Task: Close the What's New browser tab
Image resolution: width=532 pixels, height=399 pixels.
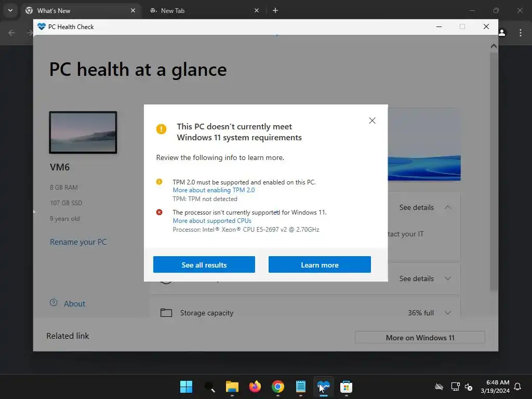Action: pyautogui.click(x=133, y=10)
